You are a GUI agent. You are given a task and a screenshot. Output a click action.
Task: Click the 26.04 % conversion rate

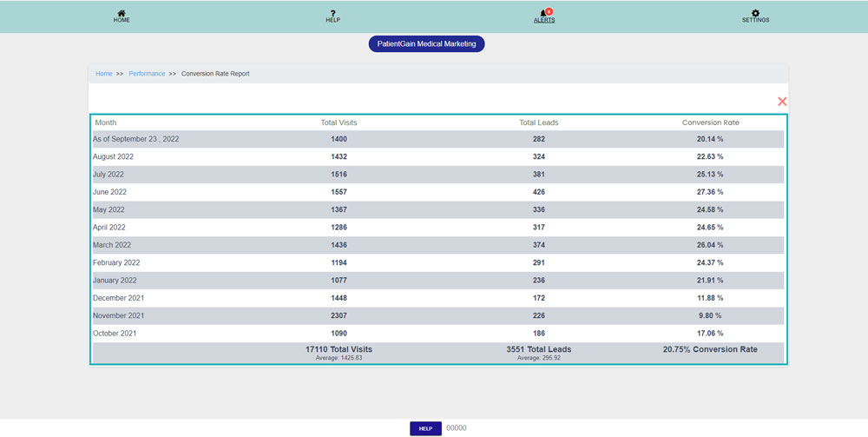click(x=710, y=245)
